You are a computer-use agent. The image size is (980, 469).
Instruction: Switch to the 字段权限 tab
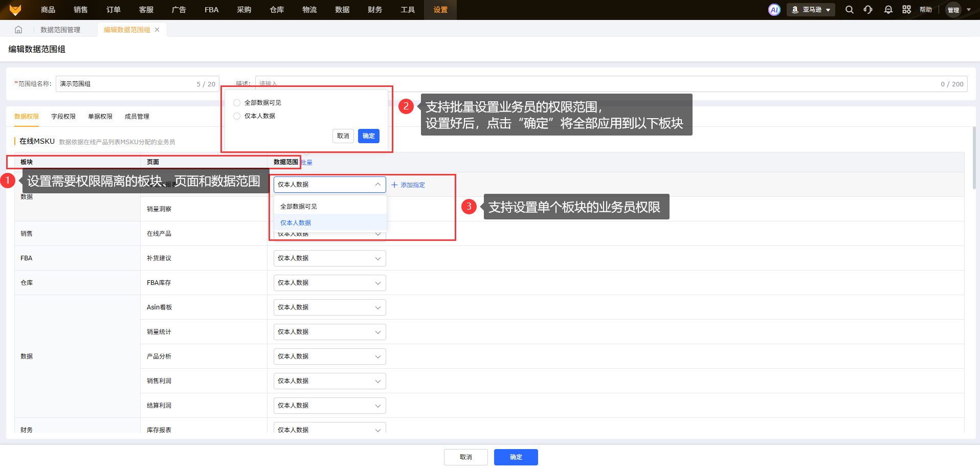tap(63, 117)
